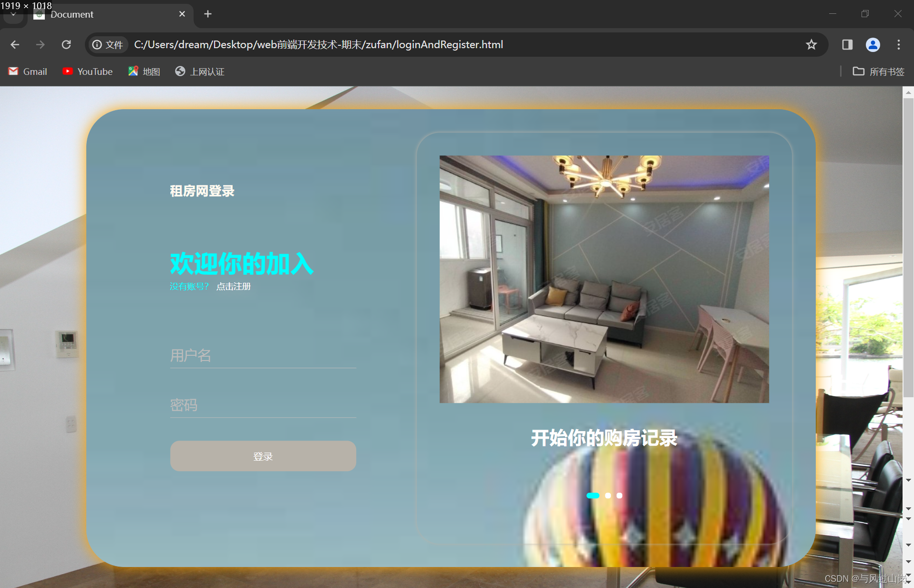Go back to previous page

tap(15, 45)
